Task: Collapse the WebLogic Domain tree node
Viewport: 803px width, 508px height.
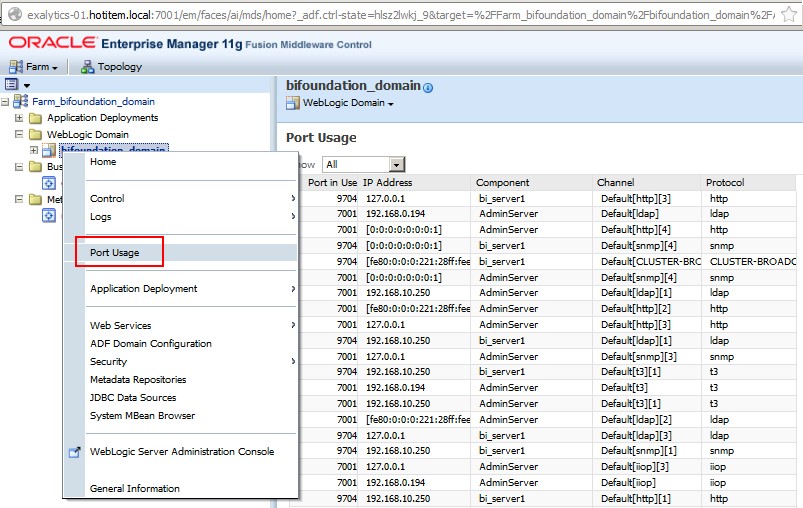Action: (x=19, y=134)
